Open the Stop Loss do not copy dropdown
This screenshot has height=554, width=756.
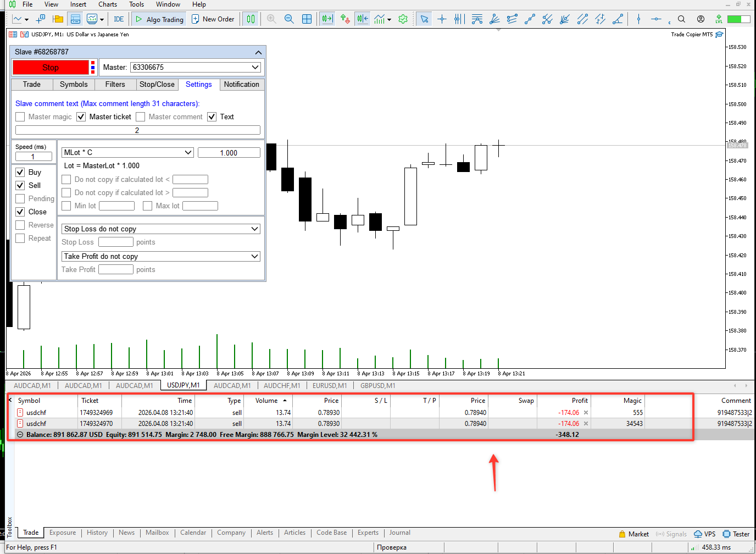pos(161,229)
